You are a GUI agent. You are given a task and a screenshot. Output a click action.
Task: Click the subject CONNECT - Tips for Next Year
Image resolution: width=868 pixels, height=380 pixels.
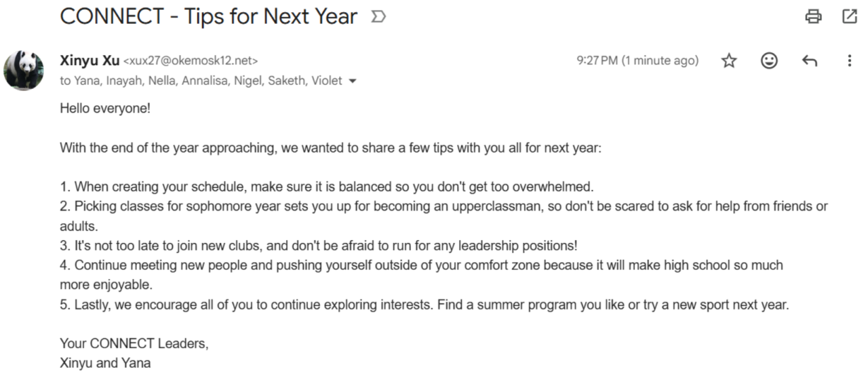click(208, 17)
